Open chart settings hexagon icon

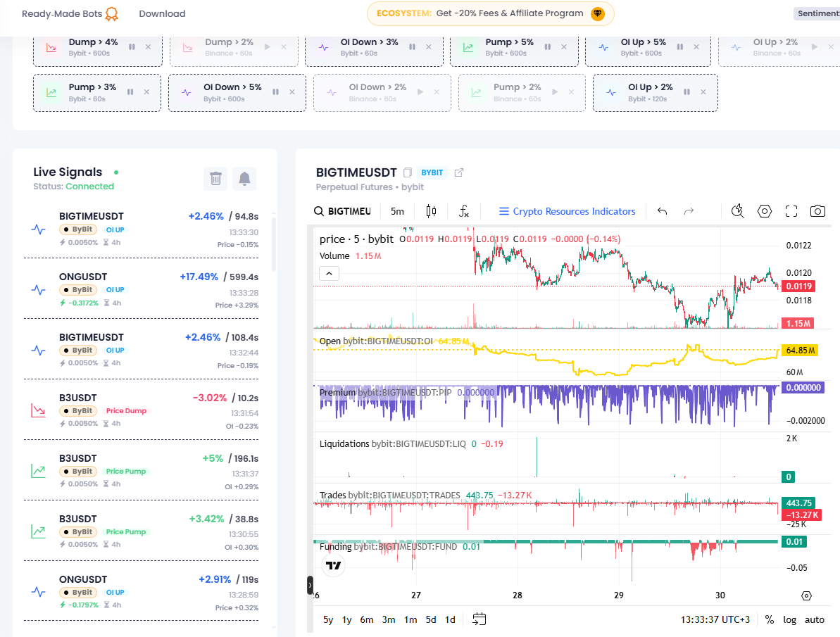click(x=765, y=211)
